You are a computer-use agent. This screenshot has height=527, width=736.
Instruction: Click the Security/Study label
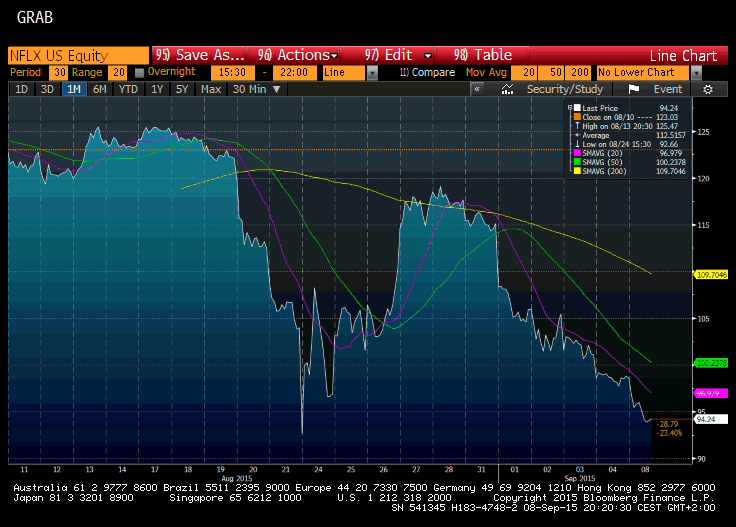coord(565,89)
